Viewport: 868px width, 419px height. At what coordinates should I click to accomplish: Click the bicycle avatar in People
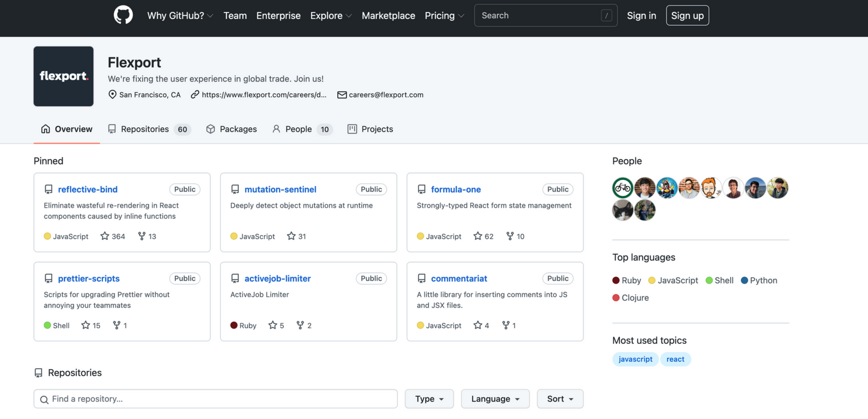[x=623, y=188]
